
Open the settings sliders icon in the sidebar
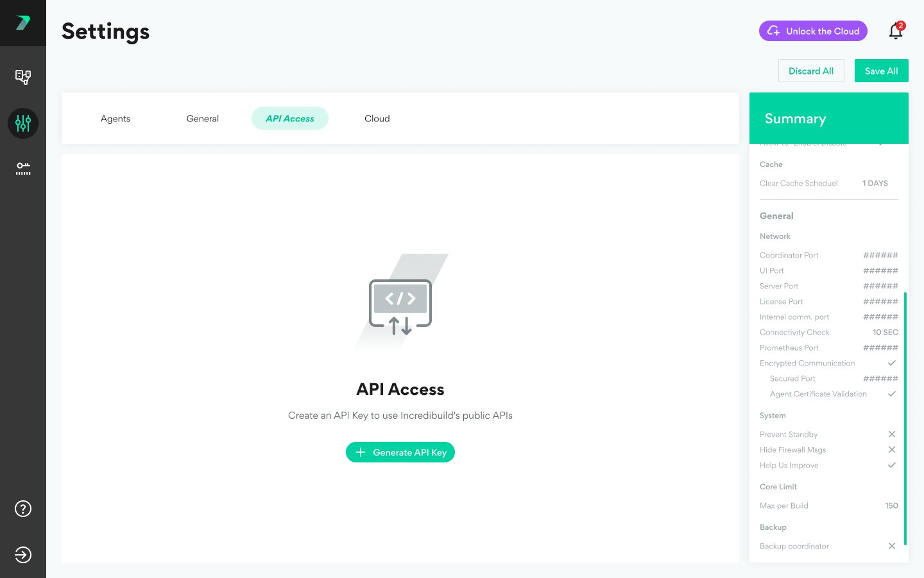click(23, 123)
